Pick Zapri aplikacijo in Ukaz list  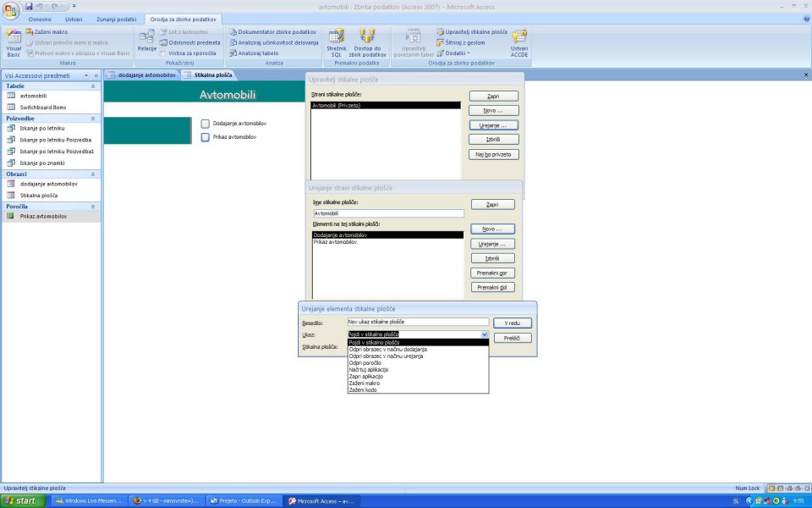click(418, 376)
